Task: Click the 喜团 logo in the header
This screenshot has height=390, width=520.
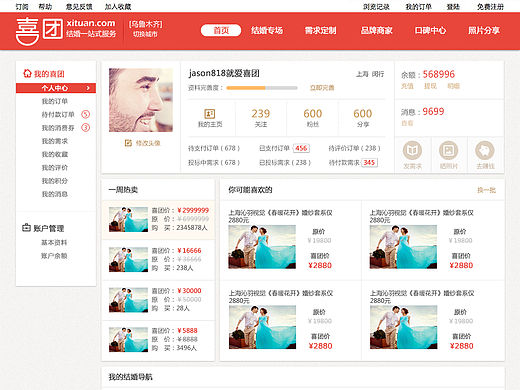Action: pos(39,31)
